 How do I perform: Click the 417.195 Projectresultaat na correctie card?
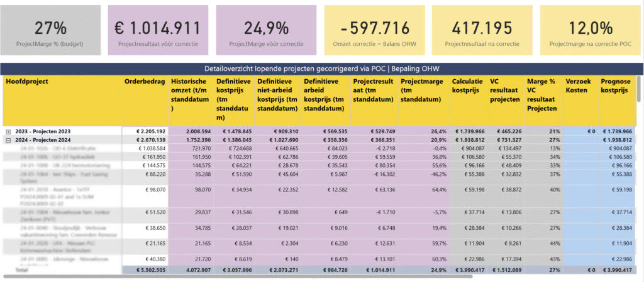482,30
